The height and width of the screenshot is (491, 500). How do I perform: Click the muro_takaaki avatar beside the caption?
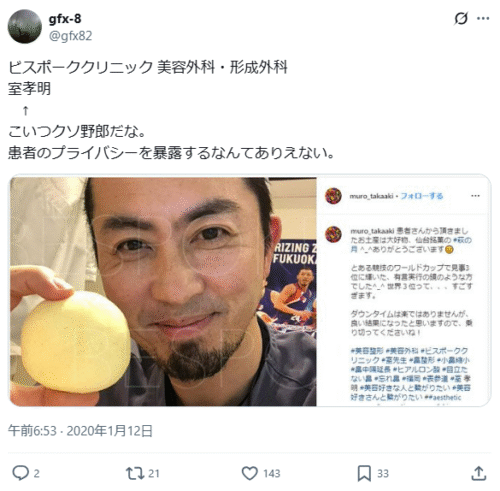click(x=333, y=234)
